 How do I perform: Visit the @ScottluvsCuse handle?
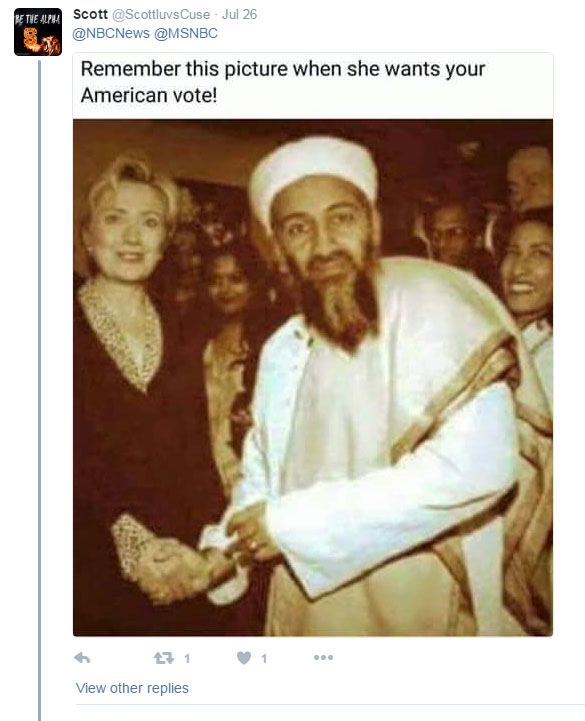161,15
